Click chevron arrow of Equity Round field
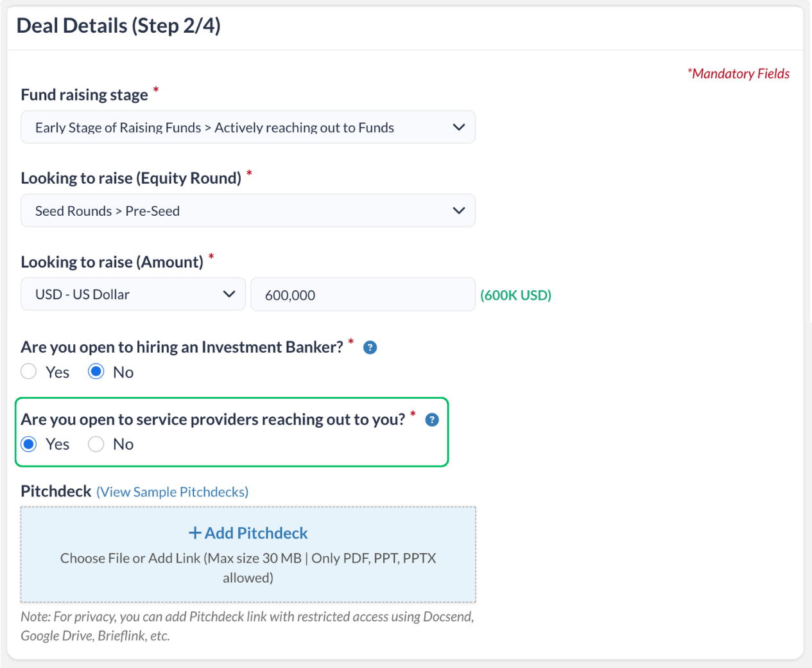Viewport: 812px width, 668px height. tap(458, 211)
